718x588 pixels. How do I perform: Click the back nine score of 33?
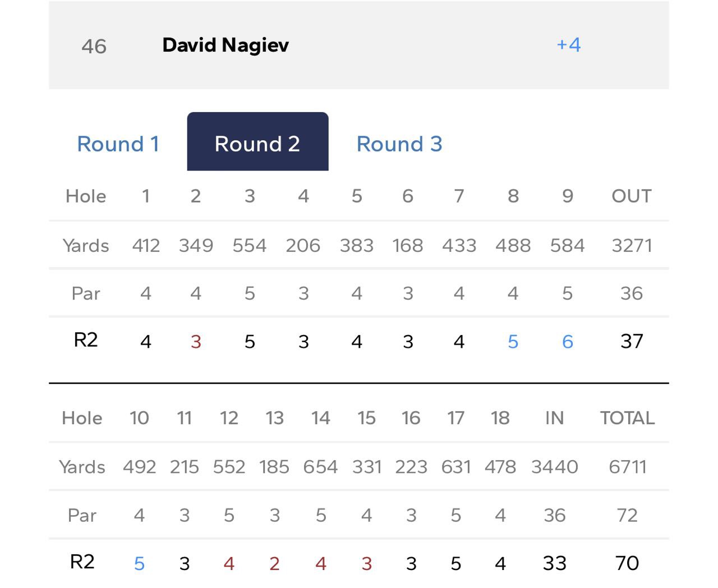point(554,563)
